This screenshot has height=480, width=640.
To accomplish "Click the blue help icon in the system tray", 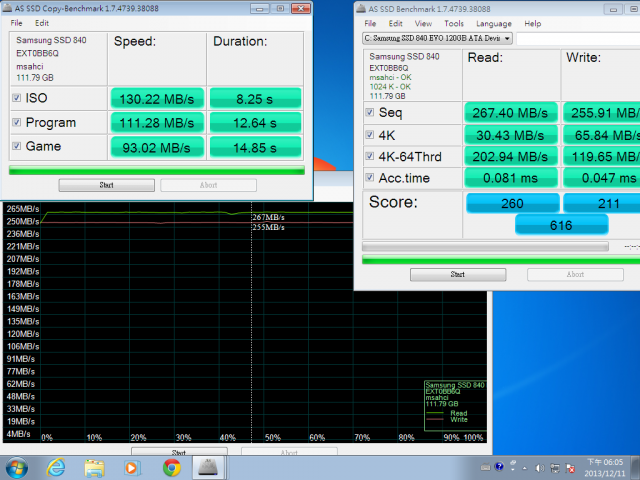I will (x=499, y=467).
